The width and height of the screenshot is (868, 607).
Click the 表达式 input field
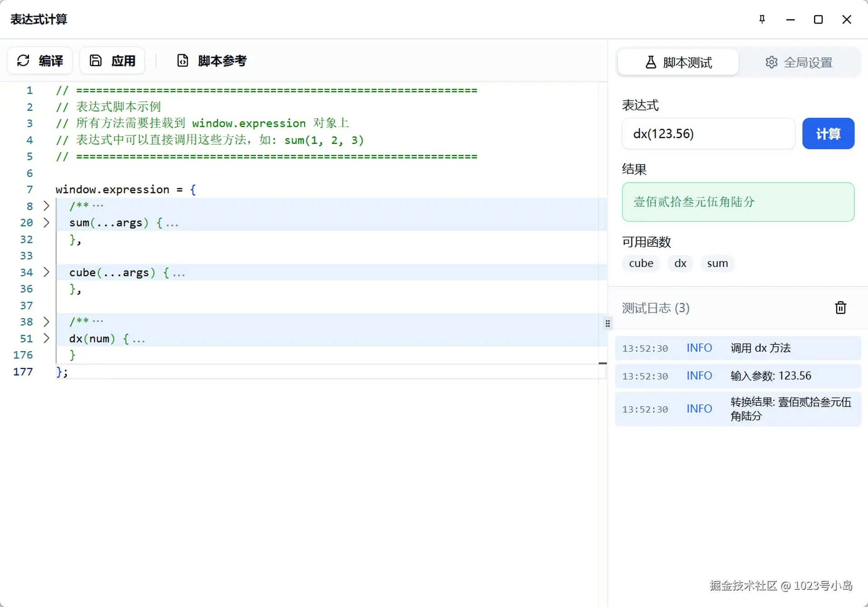tap(708, 134)
